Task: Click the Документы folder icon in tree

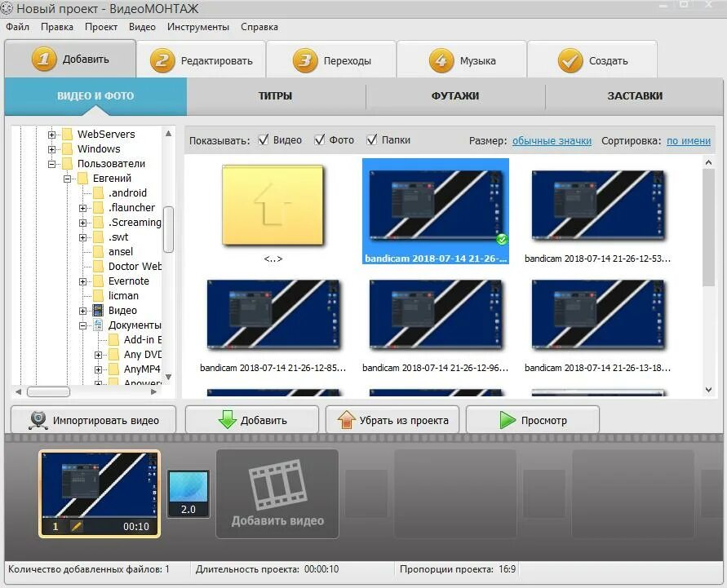Action: click(98, 325)
